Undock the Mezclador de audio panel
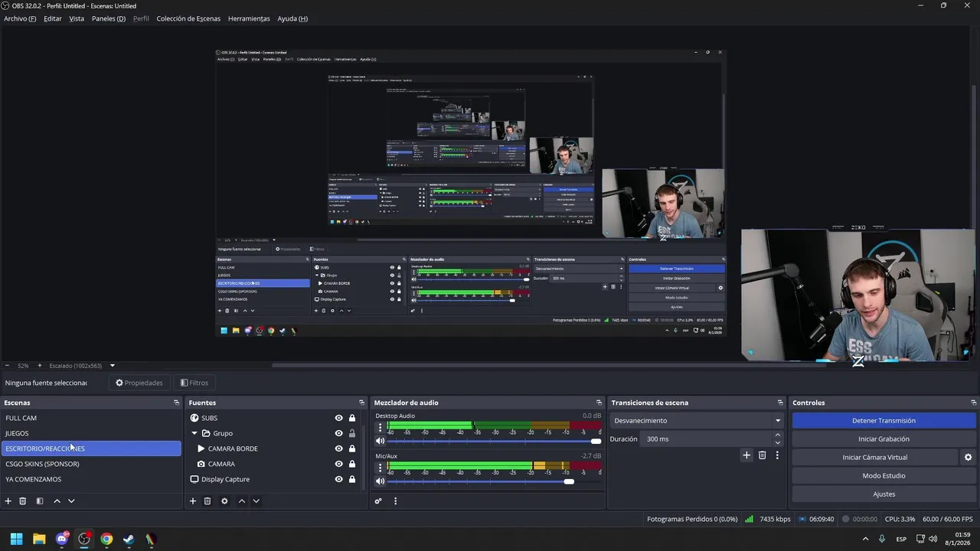This screenshot has height=551, width=980. point(599,403)
